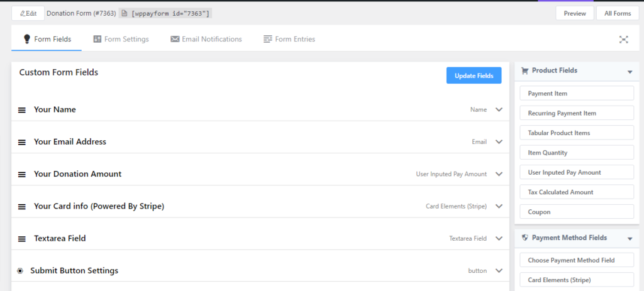Click the drag handle beside Your Donation Amount

(22, 175)
